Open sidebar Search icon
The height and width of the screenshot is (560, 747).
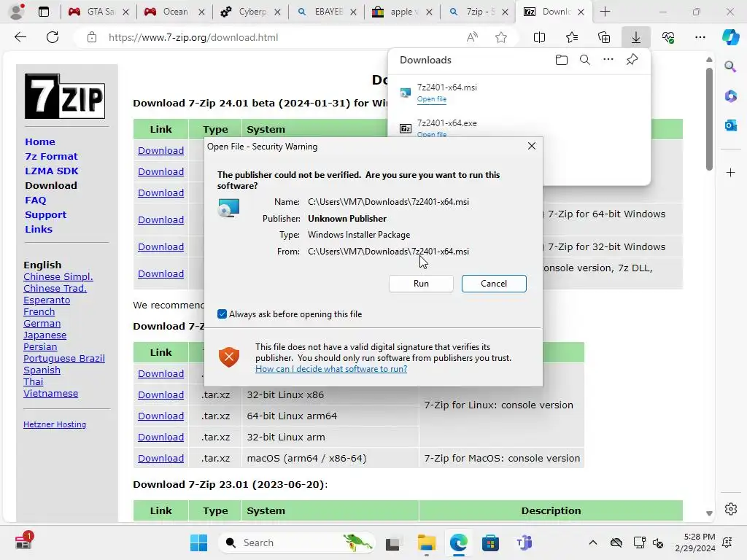pyautogui.click(x=730, y=66)
